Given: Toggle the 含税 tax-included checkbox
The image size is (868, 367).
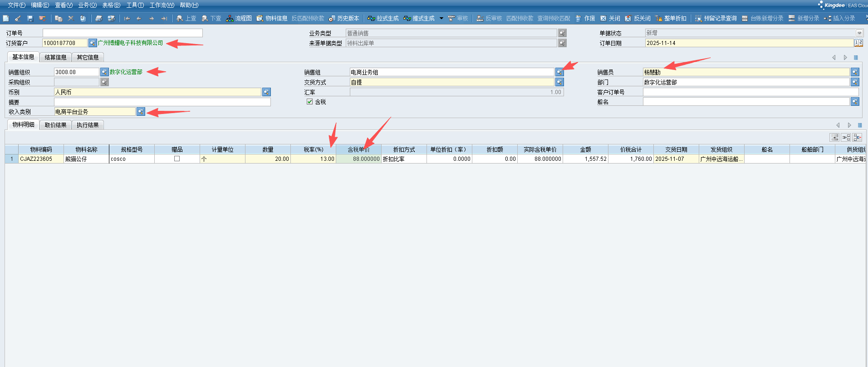Looking at the screenshot, I should pos(309,102).
